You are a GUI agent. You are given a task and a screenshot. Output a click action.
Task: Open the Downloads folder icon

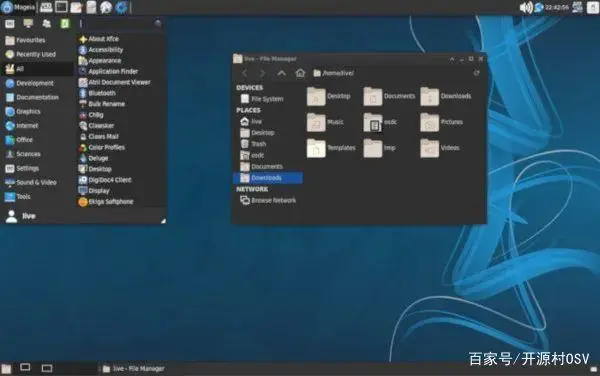(x=430, y=96)
